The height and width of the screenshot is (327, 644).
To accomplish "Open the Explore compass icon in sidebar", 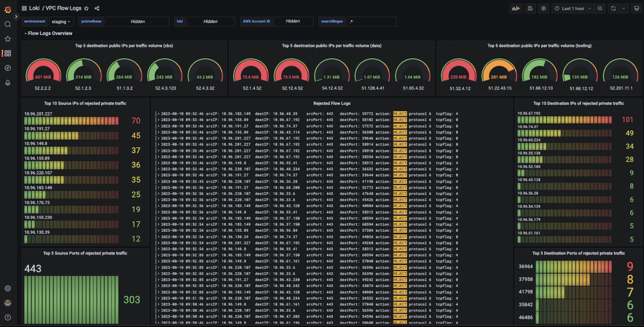I will (x=8, y=68).
